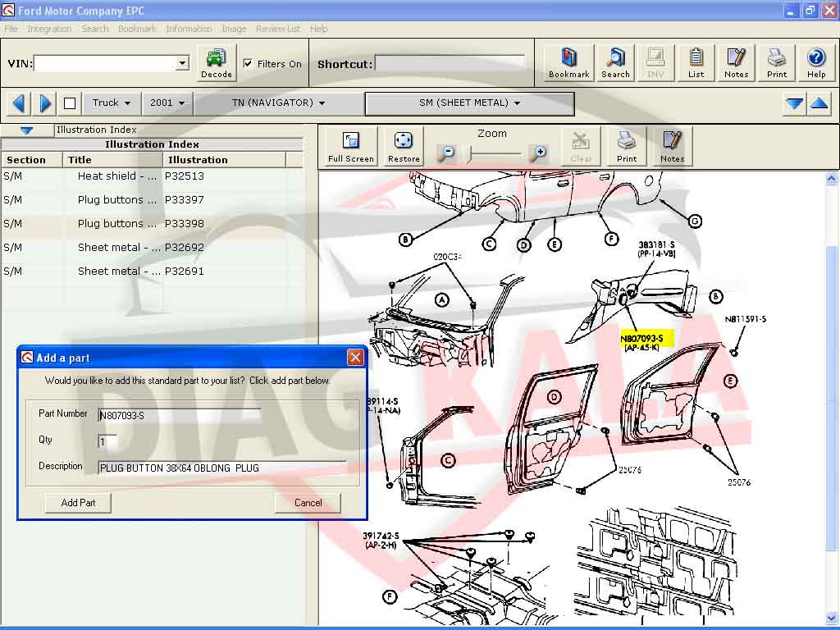Open the Bookmark menu
Viewport: 840px width, 630px height.
coord(137,29)
